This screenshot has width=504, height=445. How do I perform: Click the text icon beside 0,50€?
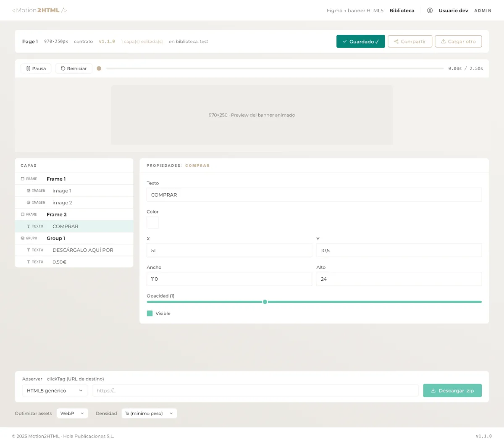click(29, 262)
